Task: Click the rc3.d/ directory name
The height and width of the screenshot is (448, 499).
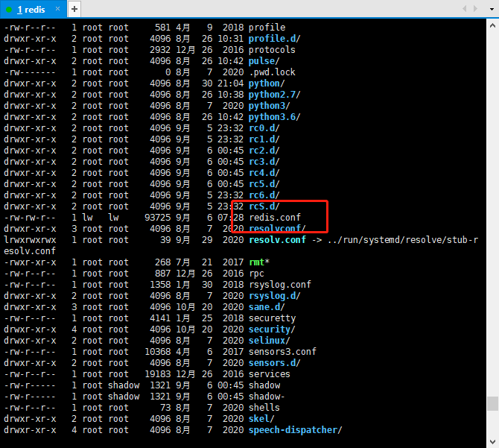Action: pyautogui.click(x=264, y=162)
